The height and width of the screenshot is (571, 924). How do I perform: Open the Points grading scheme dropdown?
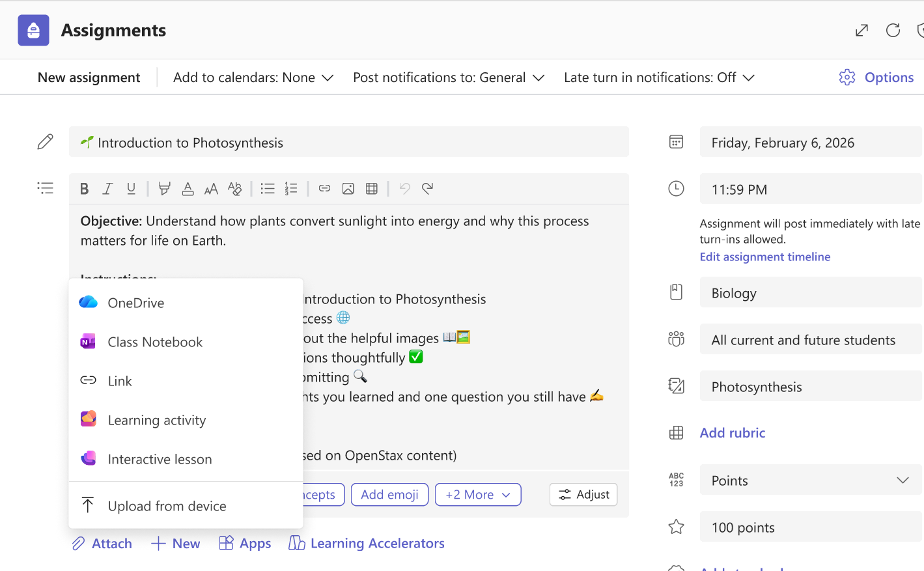pos(811,480)
